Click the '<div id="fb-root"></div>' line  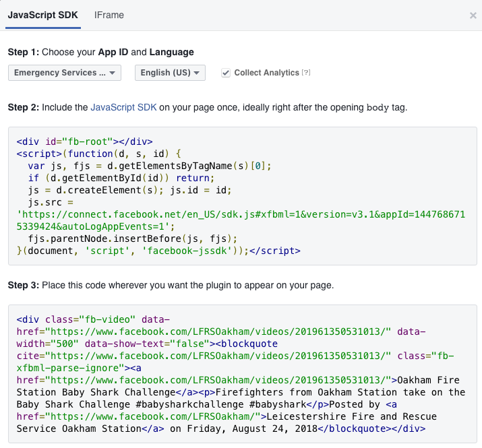84,141
